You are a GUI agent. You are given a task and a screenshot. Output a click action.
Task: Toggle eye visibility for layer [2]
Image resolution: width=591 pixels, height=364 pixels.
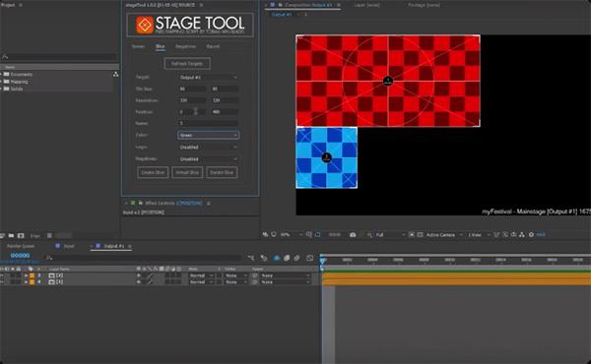pyautogui.click(x=2, y=275)
